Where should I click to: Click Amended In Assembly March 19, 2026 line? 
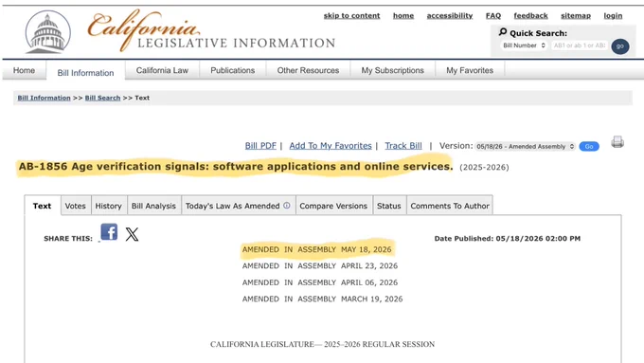point(322,299)
